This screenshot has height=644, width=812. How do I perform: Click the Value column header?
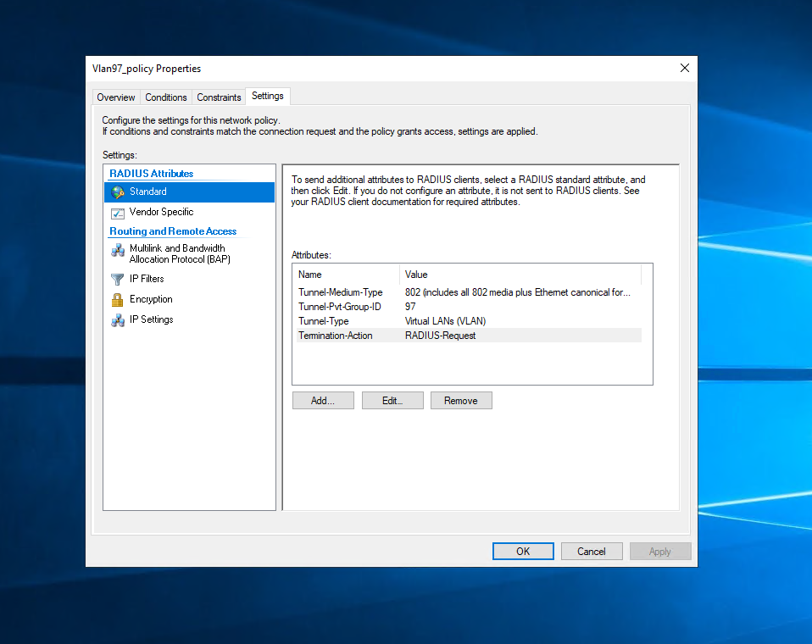(520, 275)
